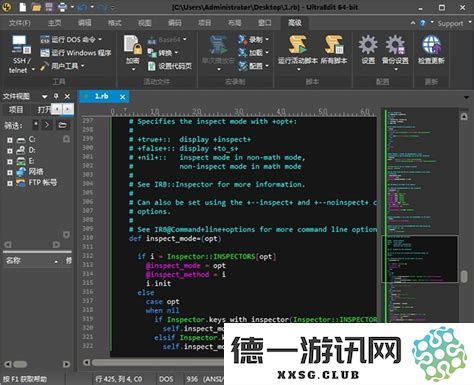Click the right tab-scroll arrow in file view
The image size is (474, 385).
(68, 109)
